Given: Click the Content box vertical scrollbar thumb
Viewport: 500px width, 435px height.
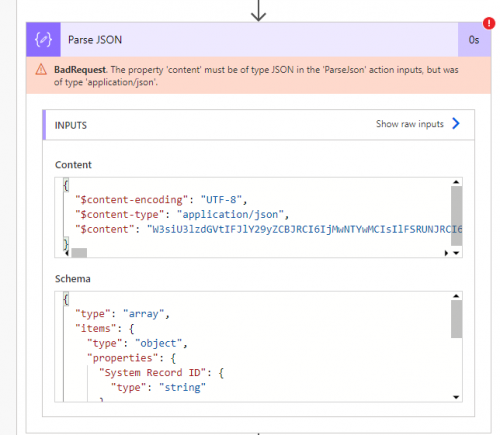Looking at the screenshot, I should 456,216.
